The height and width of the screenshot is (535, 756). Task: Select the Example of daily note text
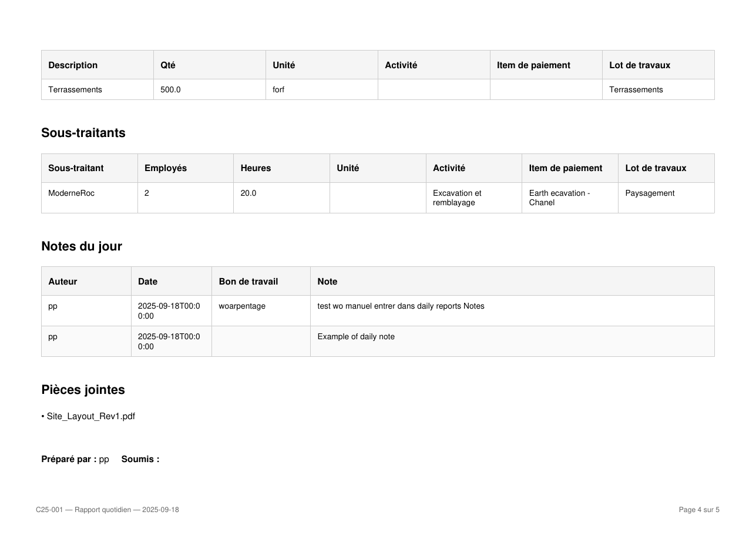pos(356,337)
